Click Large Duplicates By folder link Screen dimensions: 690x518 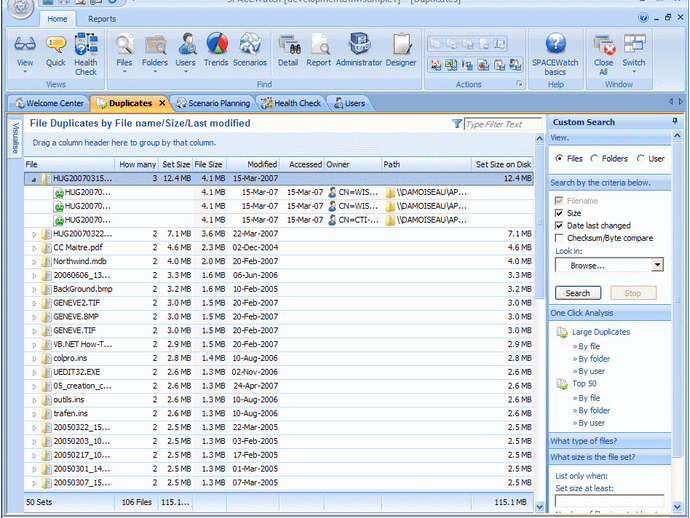tap(594, 359)
